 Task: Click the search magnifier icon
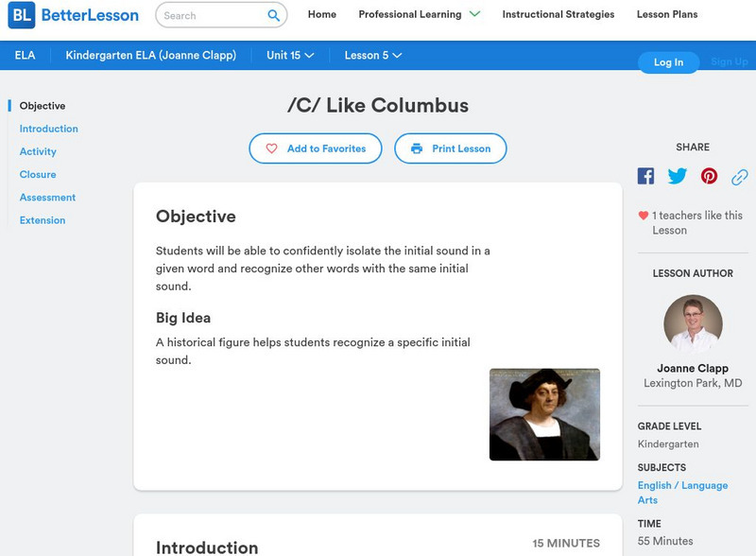[274, 15]
